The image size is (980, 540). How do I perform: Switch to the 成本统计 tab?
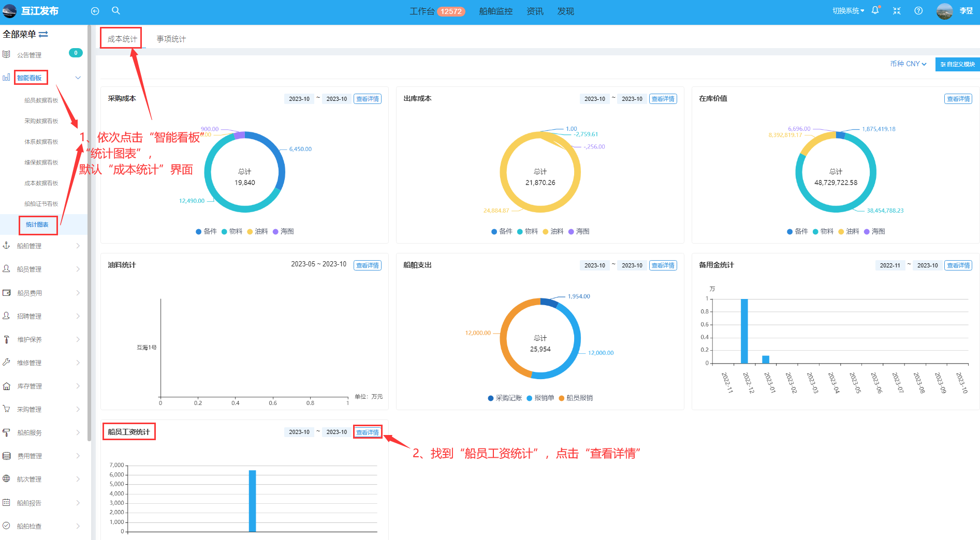pos(122,39)
